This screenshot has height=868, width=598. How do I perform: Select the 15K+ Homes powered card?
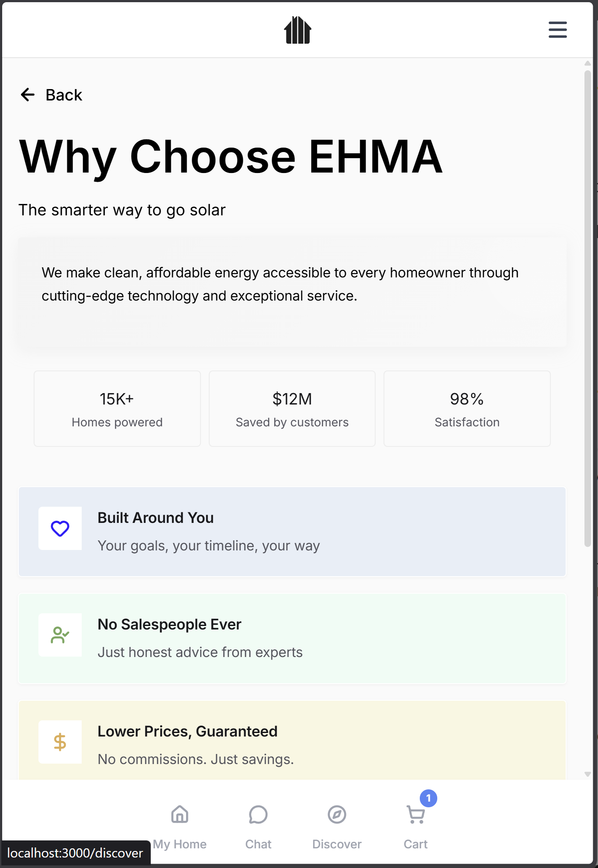pos(117,408)
